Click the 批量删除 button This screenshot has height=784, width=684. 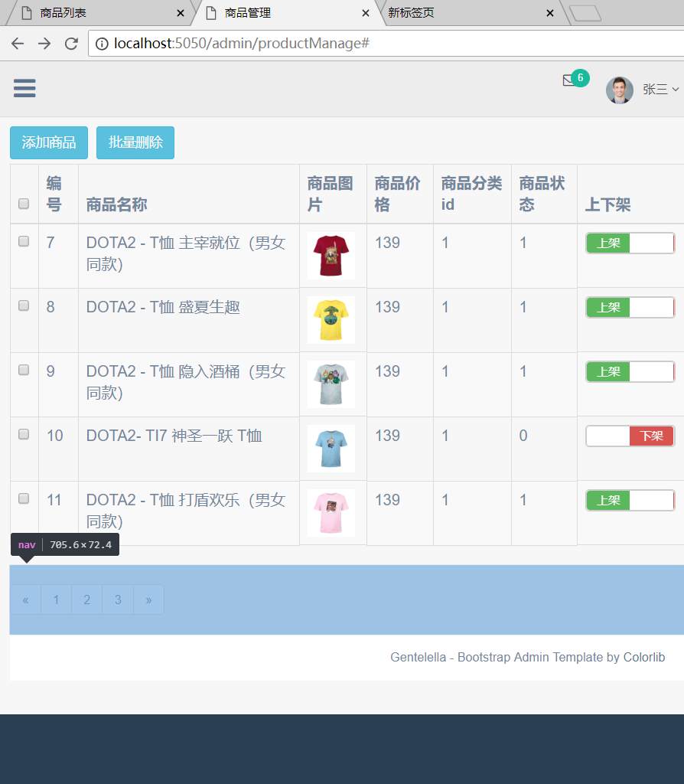pos(135,142)
